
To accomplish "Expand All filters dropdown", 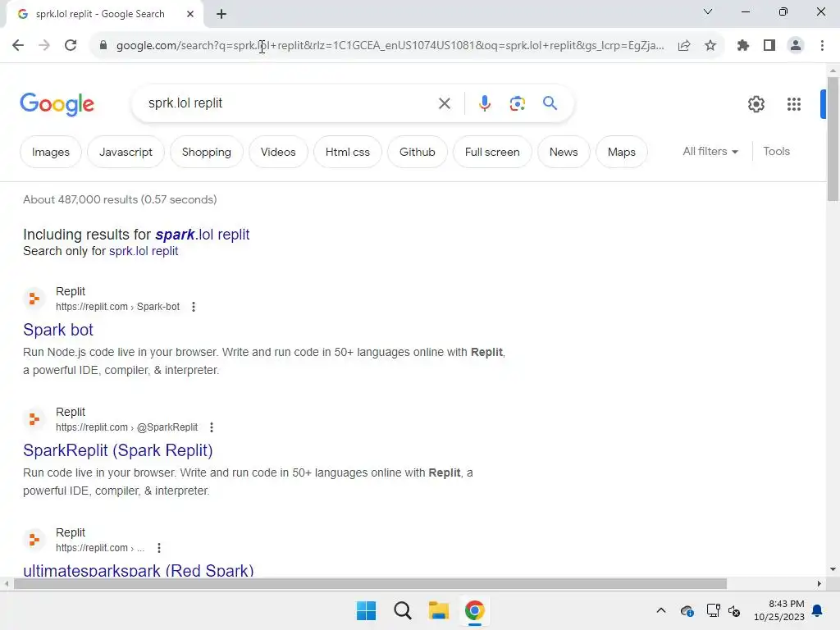I will [x=710, y=152].
